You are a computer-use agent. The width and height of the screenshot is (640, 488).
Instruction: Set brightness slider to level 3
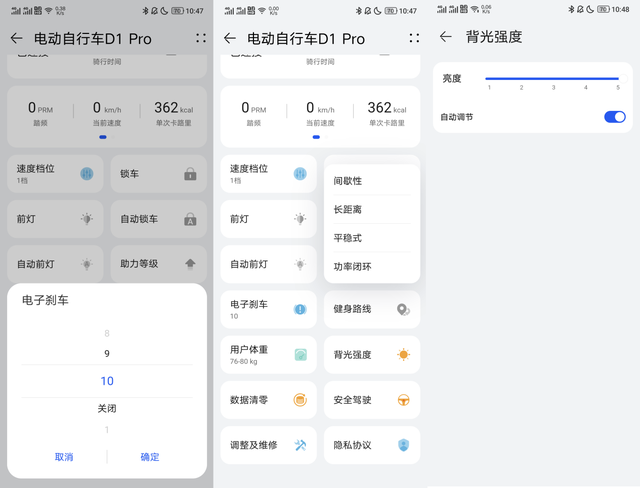553,78
